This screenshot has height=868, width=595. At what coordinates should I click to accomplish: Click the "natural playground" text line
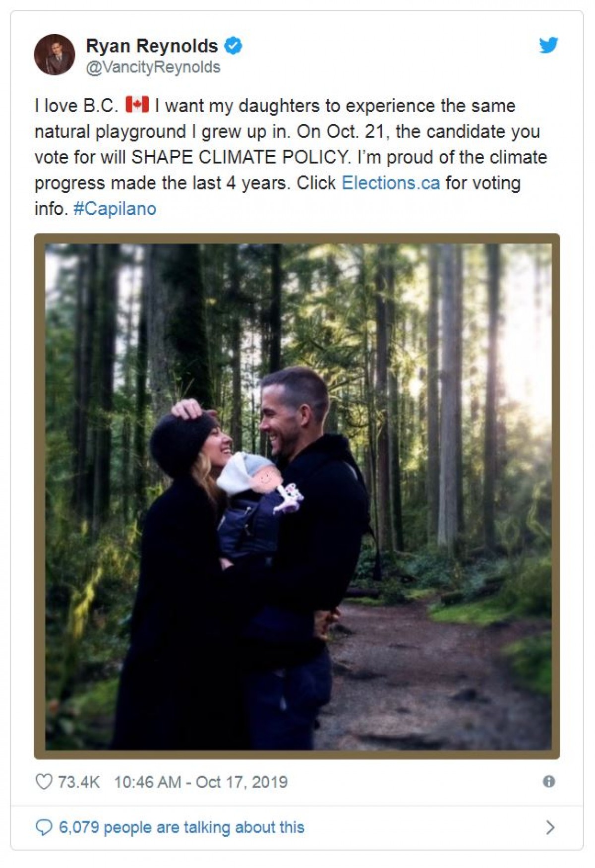(x=110, y=131)
